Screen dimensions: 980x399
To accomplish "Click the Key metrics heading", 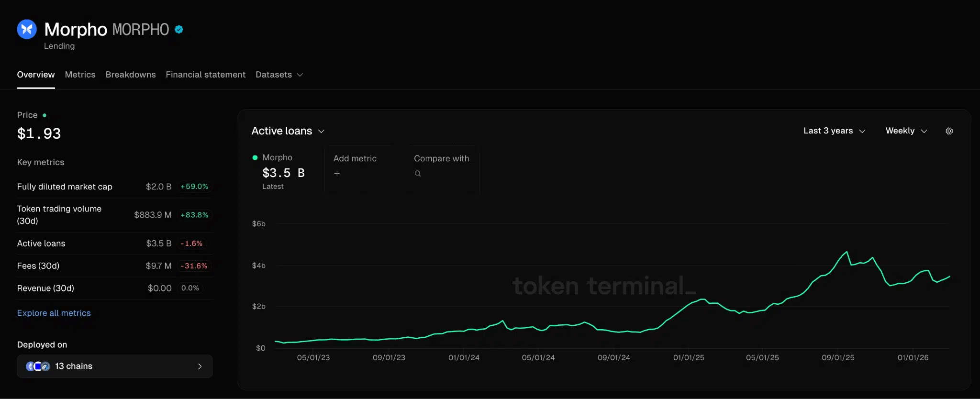I will (41, 162).
